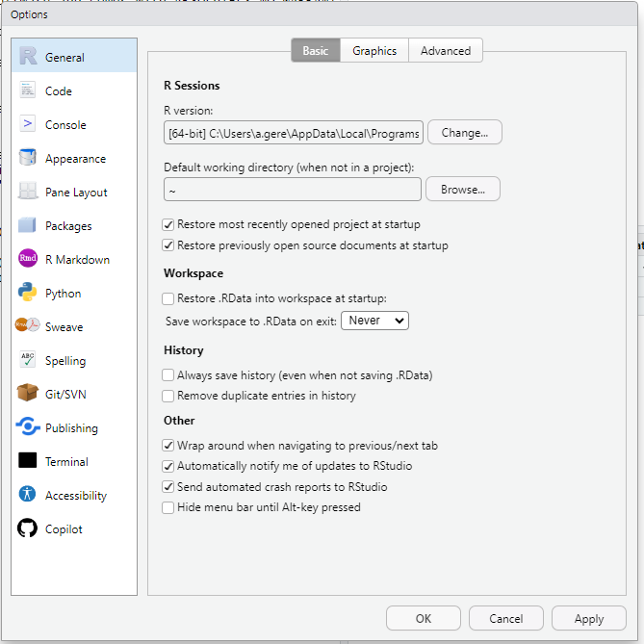The height and width of the screenshot is (644, 644).
Task: Open the Accessibility options icon
Action: pos(28,496)
